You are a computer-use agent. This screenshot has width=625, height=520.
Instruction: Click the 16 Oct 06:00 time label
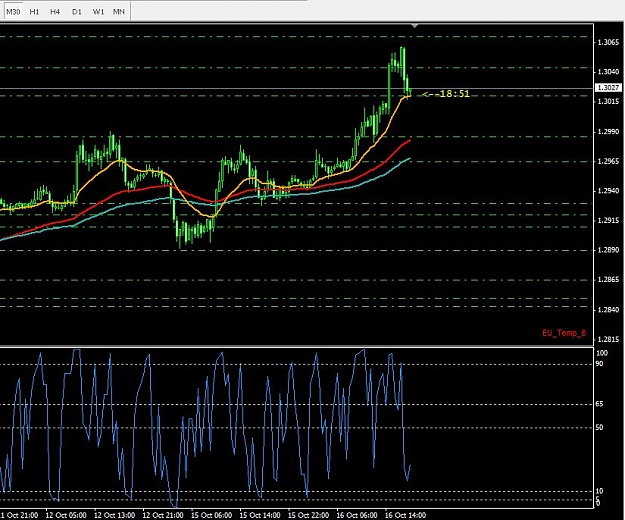(x=357, y=515)
